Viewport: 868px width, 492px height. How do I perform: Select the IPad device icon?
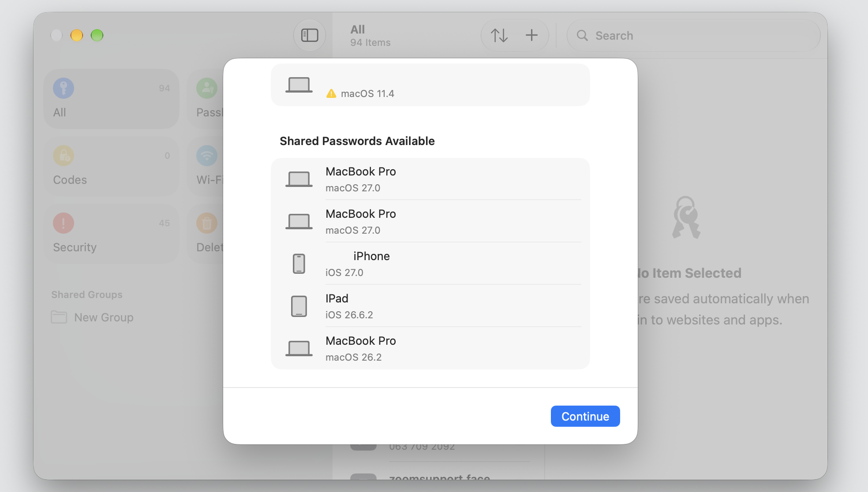(x=299, y=306)
